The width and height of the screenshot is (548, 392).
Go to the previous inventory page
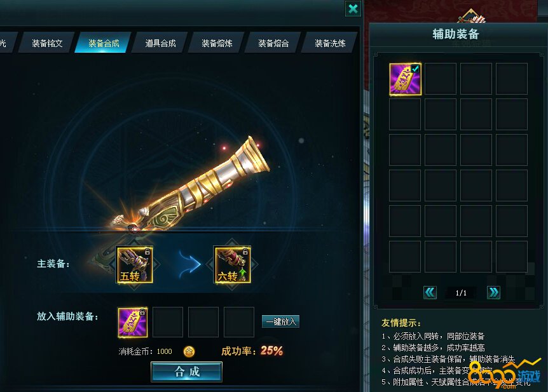tap(430, 292)
